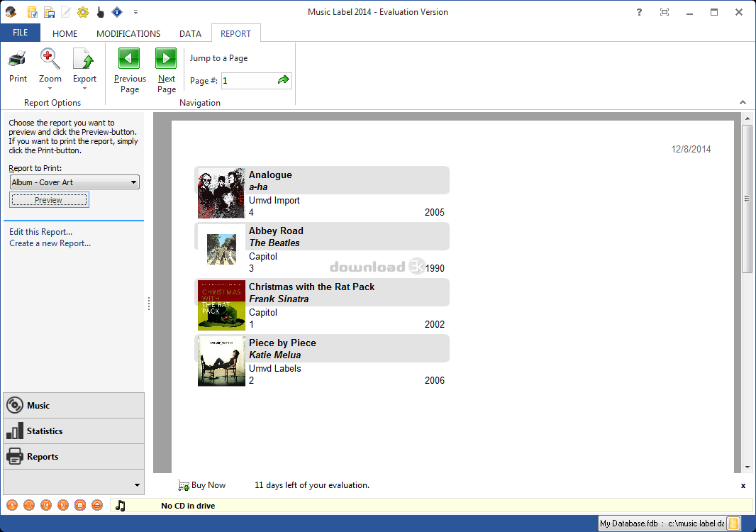This screenshot has height=532, width=756.
Task: Click the 'Analogue' album title
Action: pos(270,175)
